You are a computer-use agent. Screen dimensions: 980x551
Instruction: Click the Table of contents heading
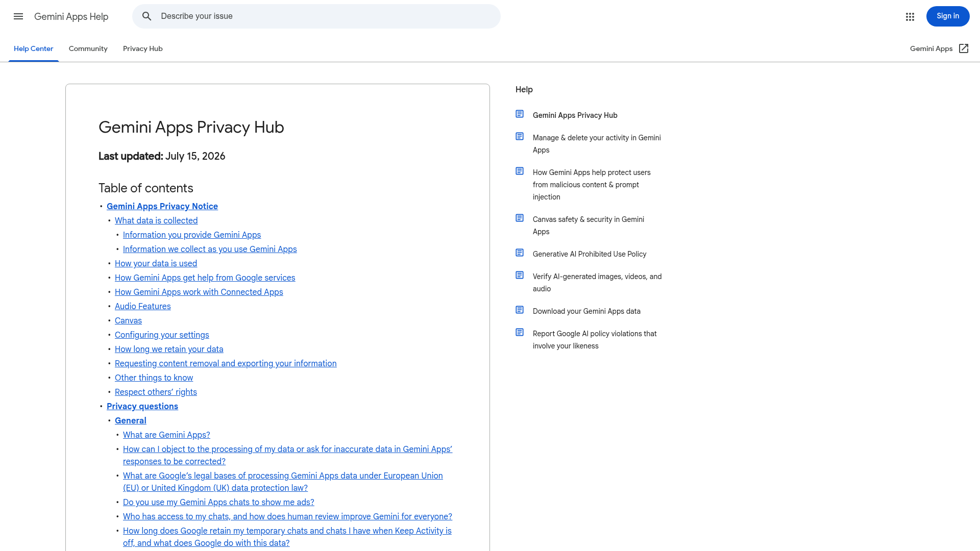point(146,188)
